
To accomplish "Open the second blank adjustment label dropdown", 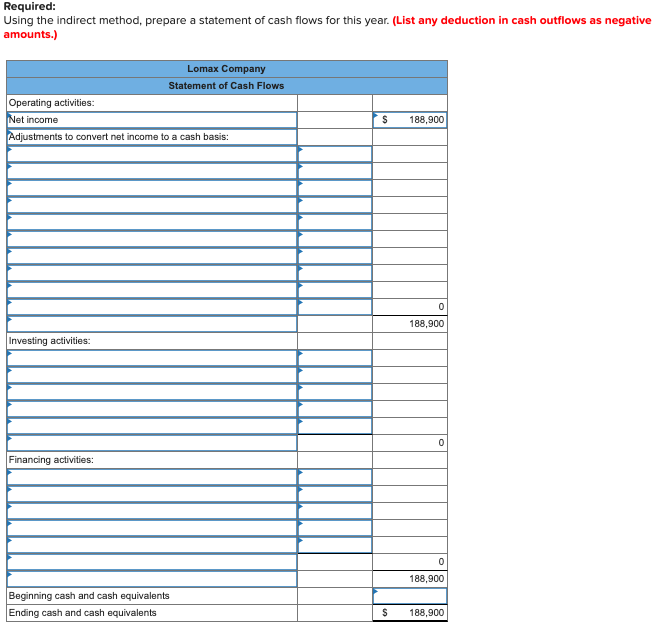I will [x=152, y=171].
